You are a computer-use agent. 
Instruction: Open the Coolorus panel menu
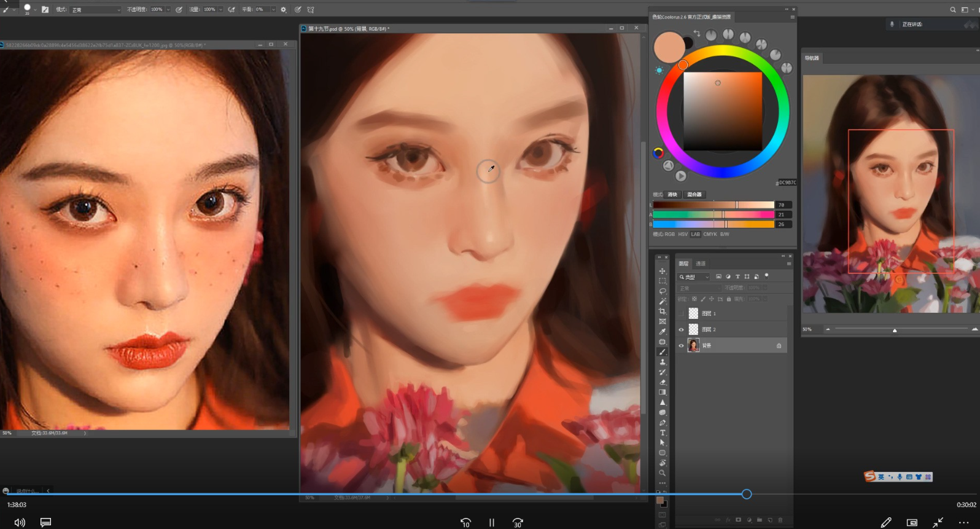point(792,17)
